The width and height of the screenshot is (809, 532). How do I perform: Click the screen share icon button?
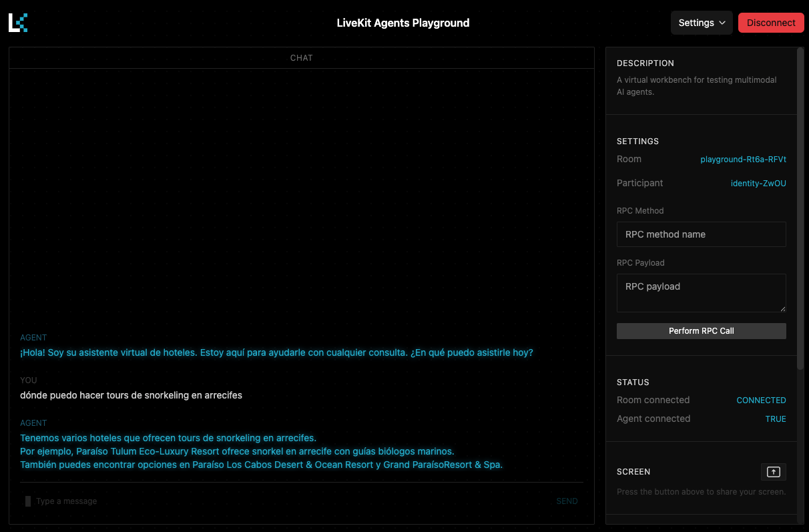click(774, 472)
